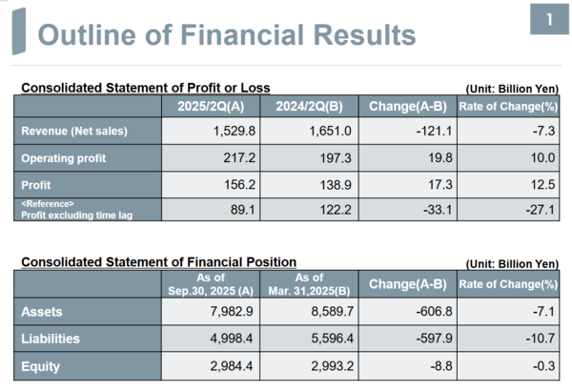Click the Outline of Financial Results title
Viewport: 572px width, 392px height.
226,34
